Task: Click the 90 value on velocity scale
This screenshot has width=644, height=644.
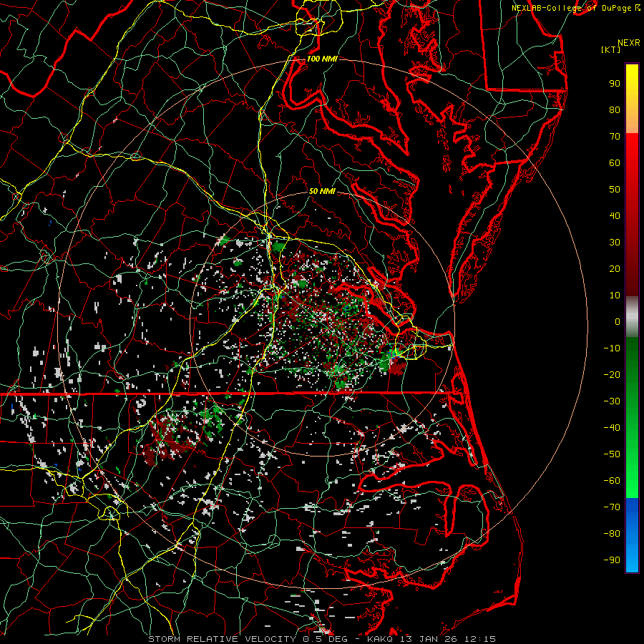Action: point(615,84)
